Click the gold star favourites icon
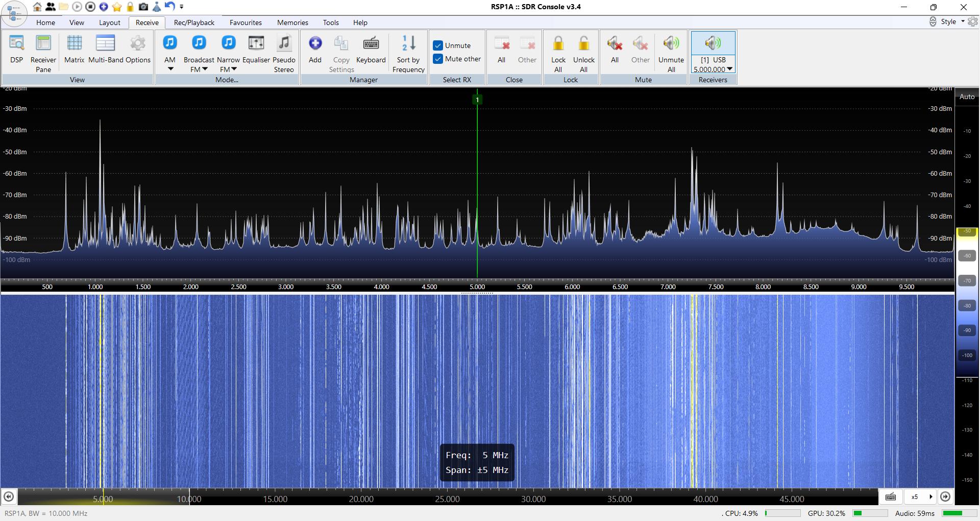The image size is (980, 521). [x=117, y=7]
